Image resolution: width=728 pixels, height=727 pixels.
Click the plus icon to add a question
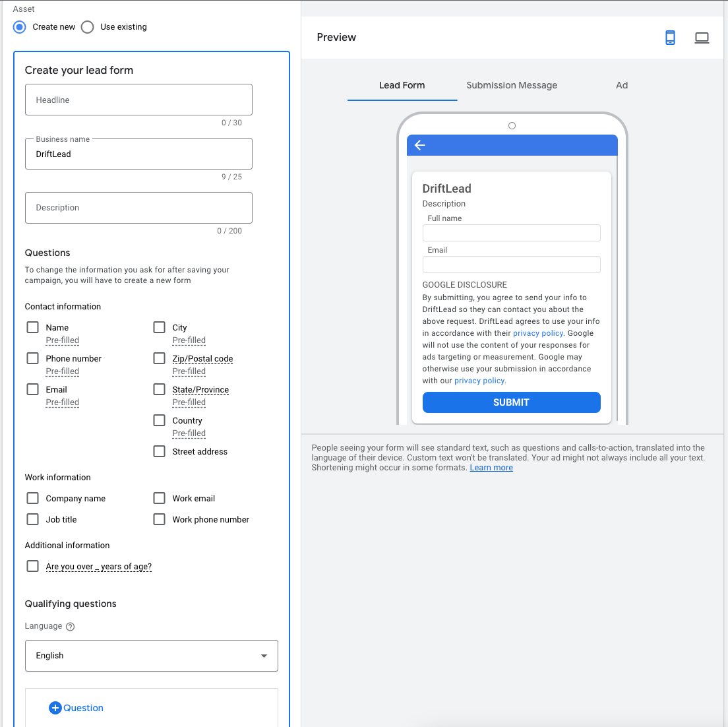point(55,707)
